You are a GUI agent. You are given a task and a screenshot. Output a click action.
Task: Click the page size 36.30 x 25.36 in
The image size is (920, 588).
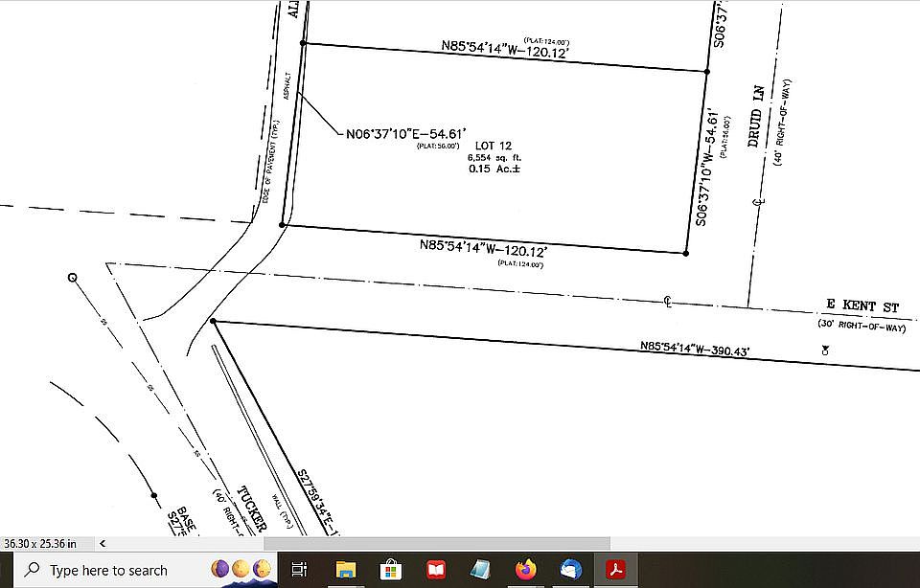40,543
